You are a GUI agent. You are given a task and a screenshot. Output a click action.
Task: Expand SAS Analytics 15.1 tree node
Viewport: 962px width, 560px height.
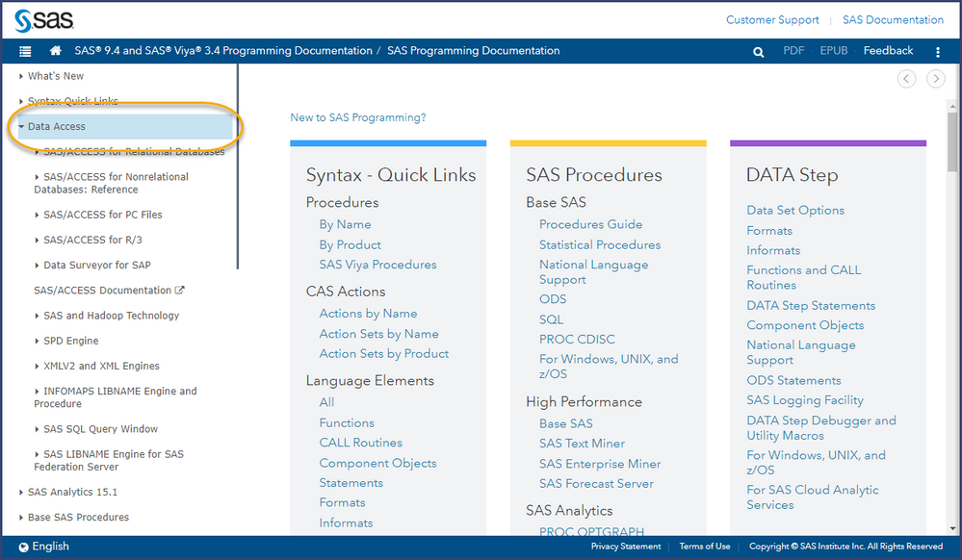click(21, 492)
